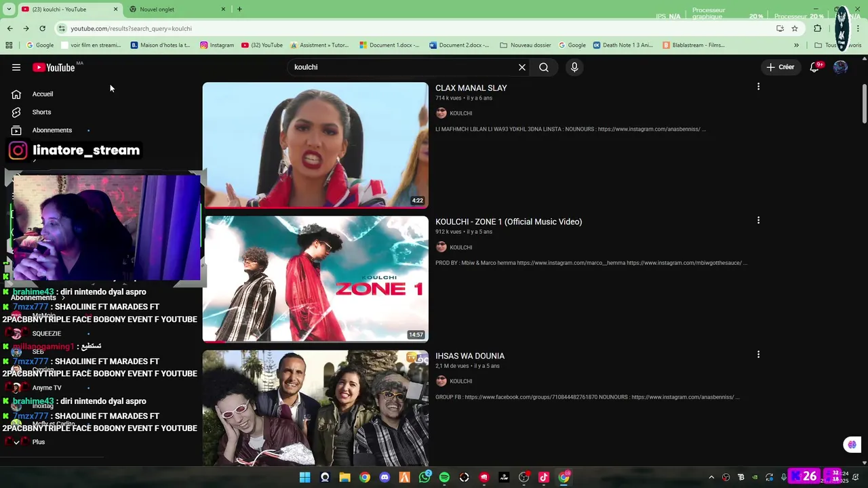Viewport: 868px width, 488px height.
Task: Open KOULCHI channel under IHSAS WA DOUNIA
Action: [x=460, y=381]
